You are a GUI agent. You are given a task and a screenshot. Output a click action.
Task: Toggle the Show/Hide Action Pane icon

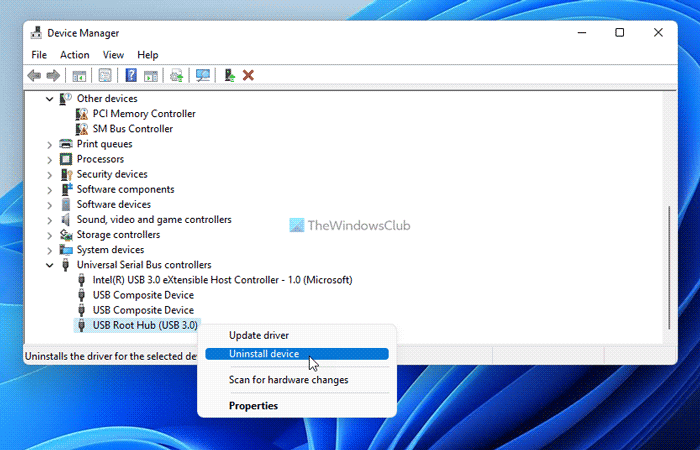151,75
